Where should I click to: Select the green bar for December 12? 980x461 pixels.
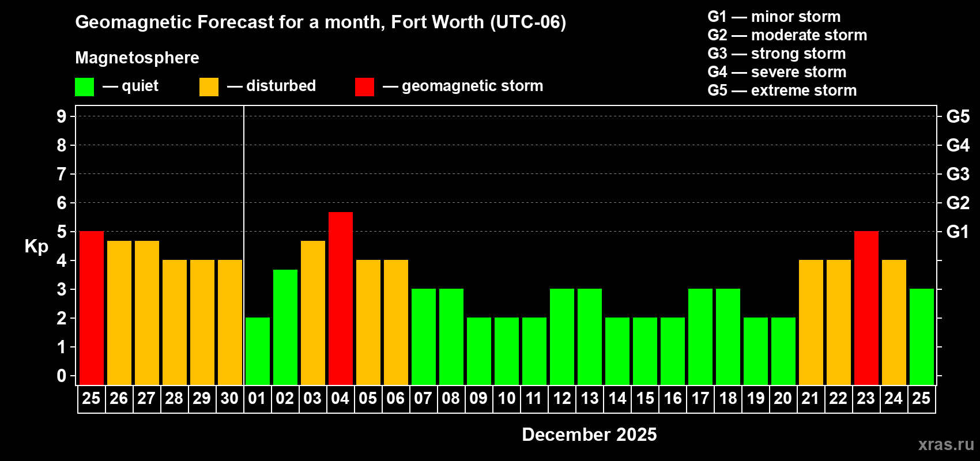pyautogui.click(x=562, y=337)
